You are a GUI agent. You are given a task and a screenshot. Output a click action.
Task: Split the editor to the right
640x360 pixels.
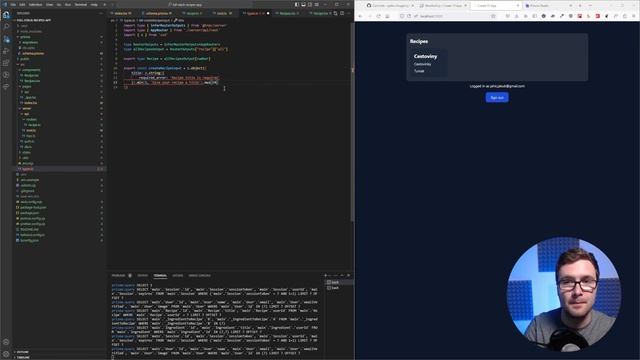coord(342,13)
